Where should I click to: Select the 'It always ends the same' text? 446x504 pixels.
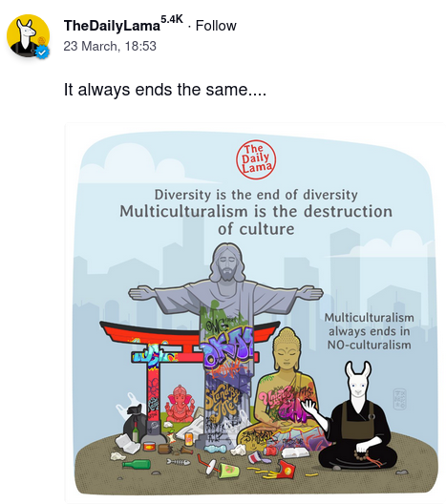[165, 90]
